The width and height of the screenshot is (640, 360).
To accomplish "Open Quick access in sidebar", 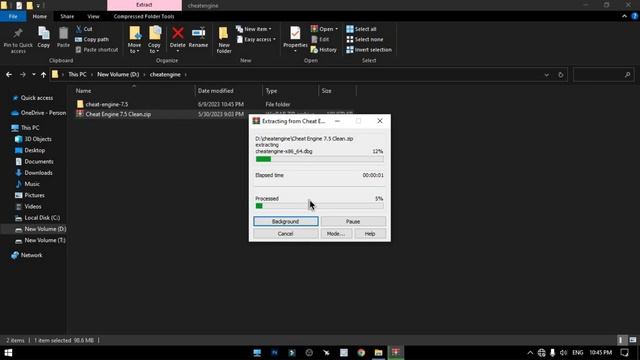I will pos(36,98).
